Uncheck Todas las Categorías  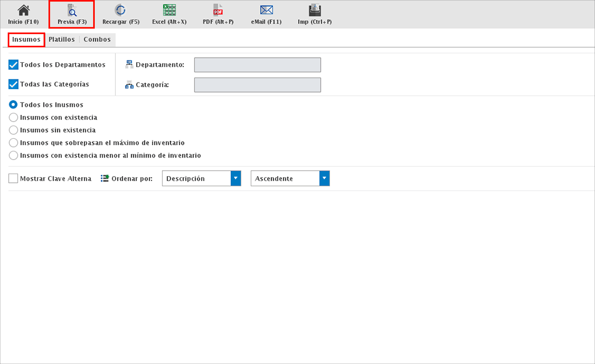point(14,84)
